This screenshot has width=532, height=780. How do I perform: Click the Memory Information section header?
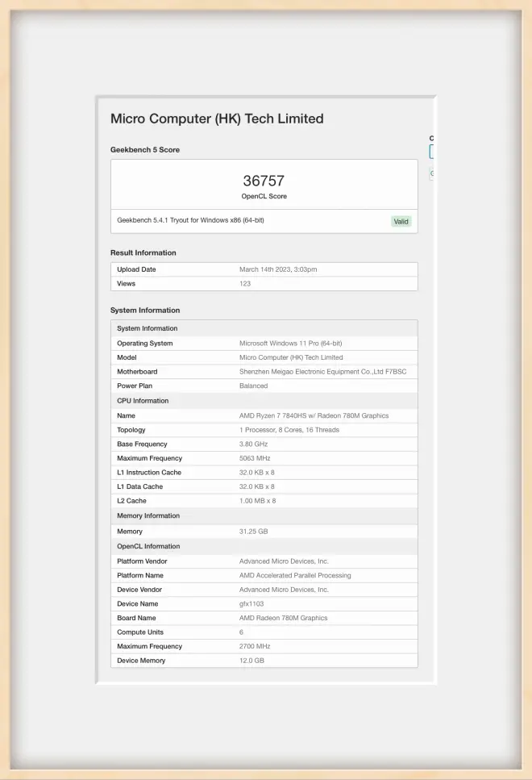pos(148,516)
